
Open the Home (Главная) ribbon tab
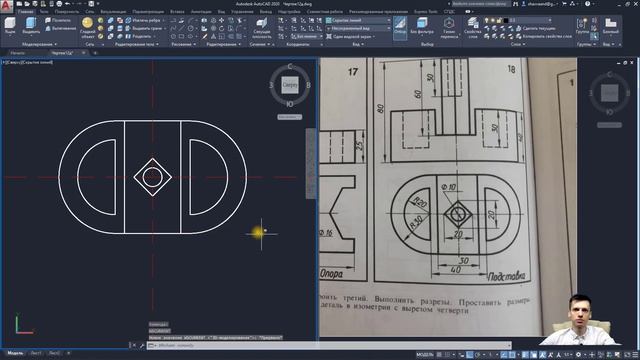pos(25,12)
